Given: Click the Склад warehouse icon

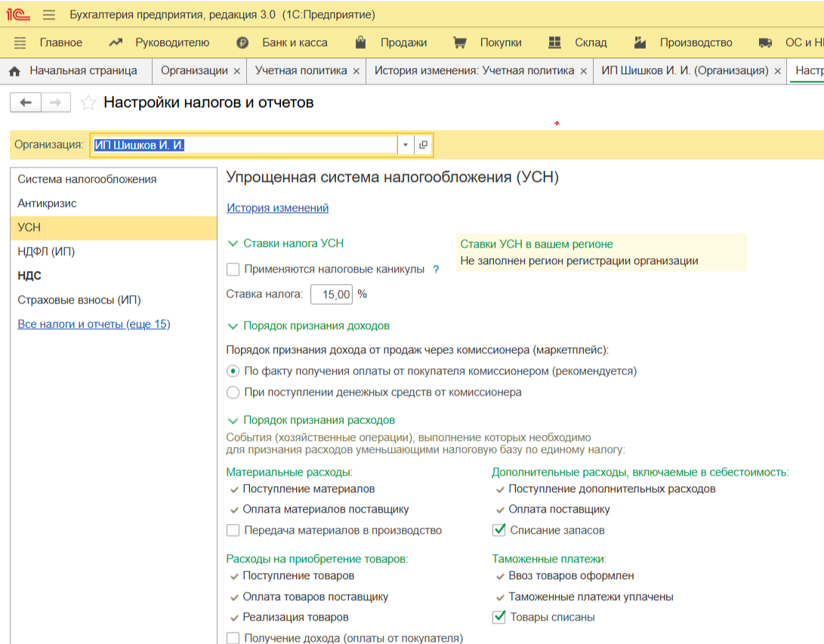Looking at the screenshot, I should (554, 42).
